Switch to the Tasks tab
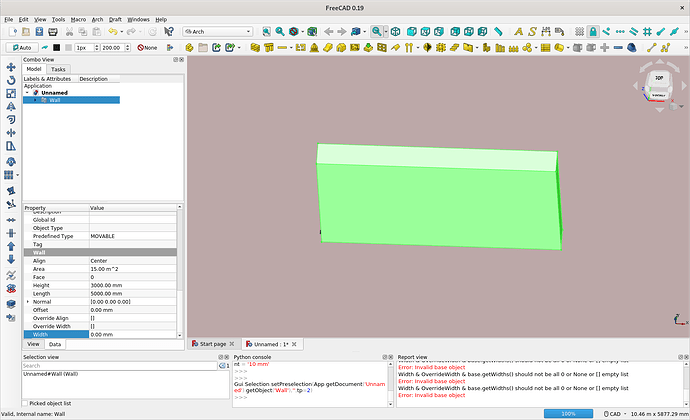The image size is (690, 420). [58, 69]
